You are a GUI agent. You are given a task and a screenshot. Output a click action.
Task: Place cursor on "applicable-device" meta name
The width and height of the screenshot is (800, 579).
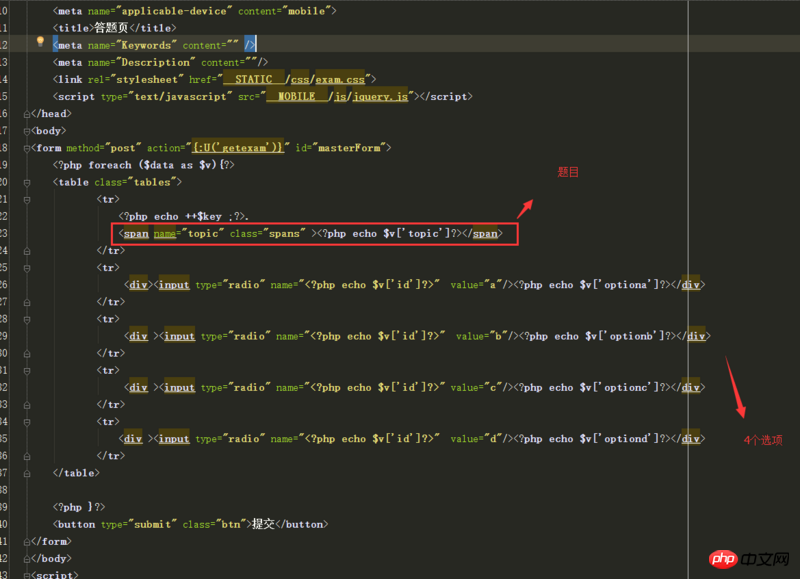[x=173, y=11]
